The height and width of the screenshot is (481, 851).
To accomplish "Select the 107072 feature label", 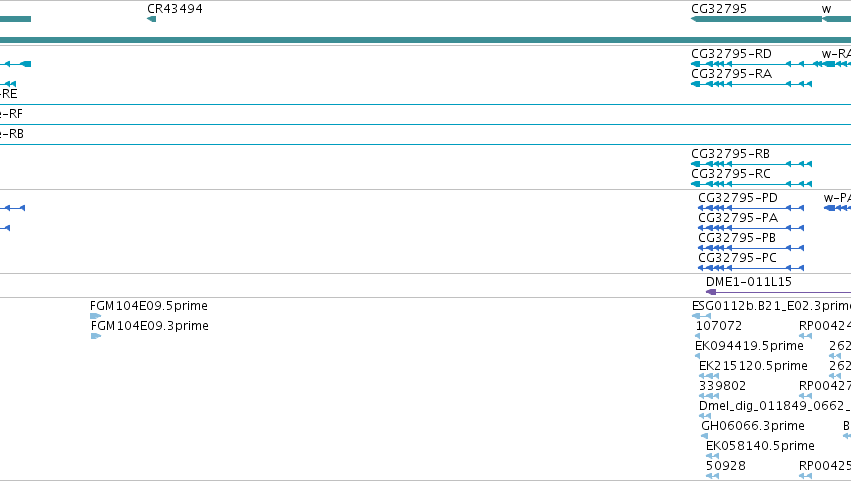I will pos(719,326).
